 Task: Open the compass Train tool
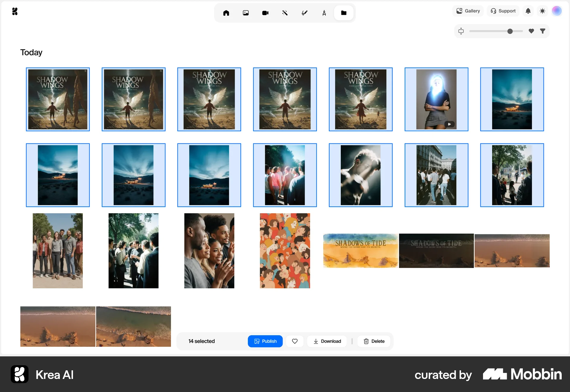pyautogui.click(x=324, y=13)
